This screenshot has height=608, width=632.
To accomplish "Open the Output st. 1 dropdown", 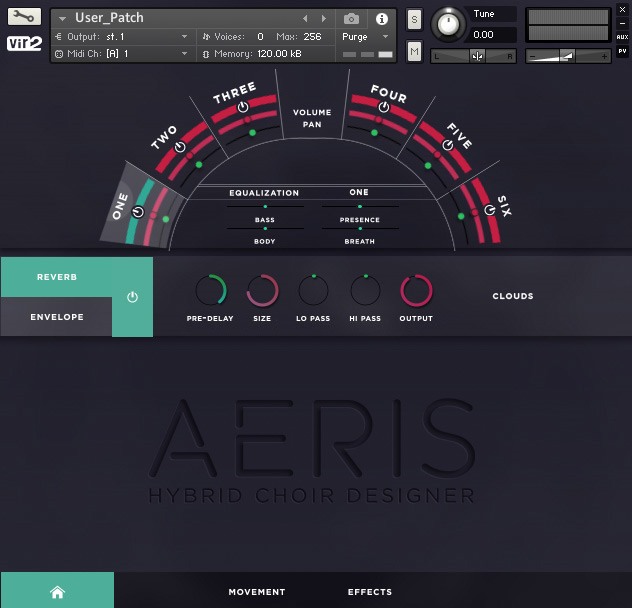I will pos(184,37).
